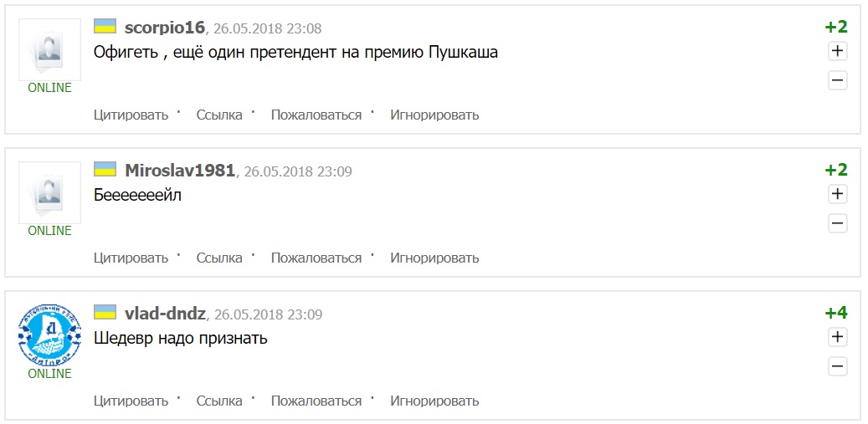Open scorpio16's user profile
The height and width of the screenshot is (424, 868).
(164, 28)
